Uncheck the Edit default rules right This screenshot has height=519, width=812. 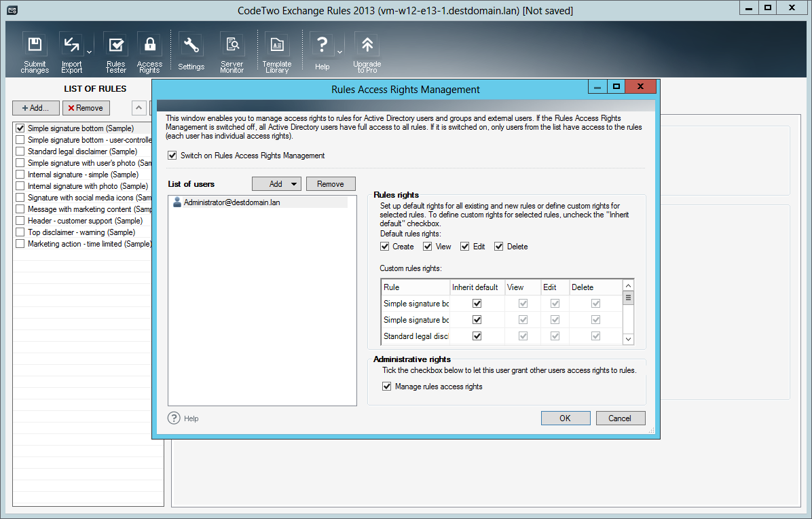[x=465, y=247]
